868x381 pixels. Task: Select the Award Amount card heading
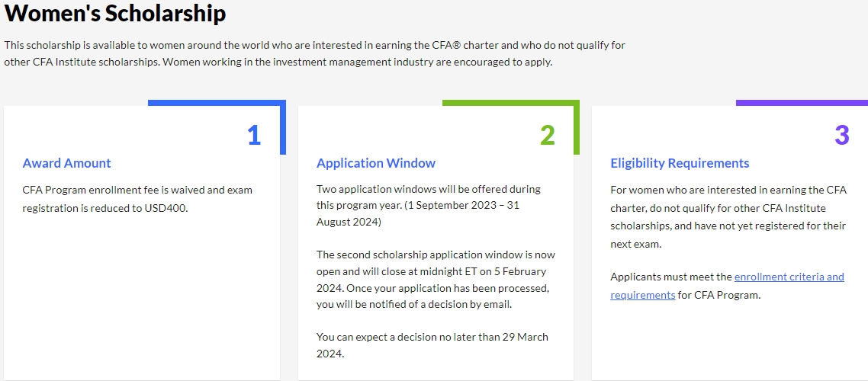click(67, 163)
